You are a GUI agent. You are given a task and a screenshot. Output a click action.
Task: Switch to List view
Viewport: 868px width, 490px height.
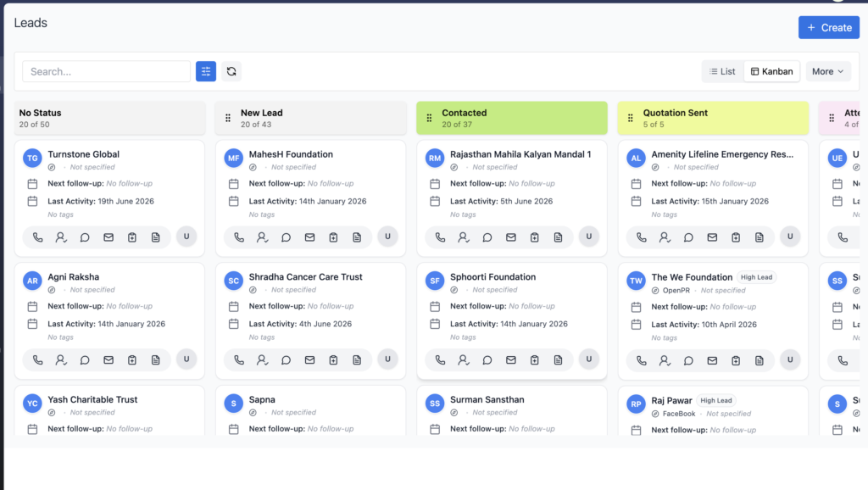coord(722,71)
